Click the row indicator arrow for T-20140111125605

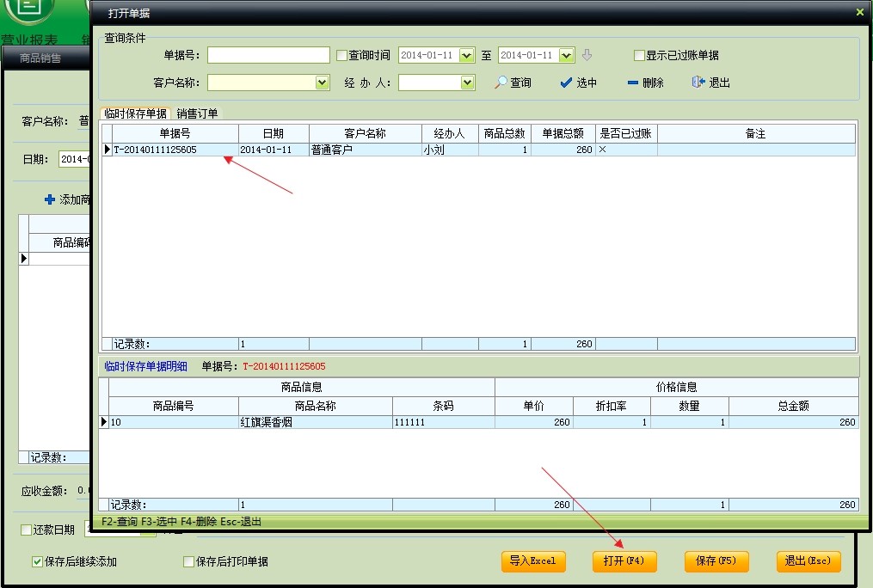(x=107, y=149)
